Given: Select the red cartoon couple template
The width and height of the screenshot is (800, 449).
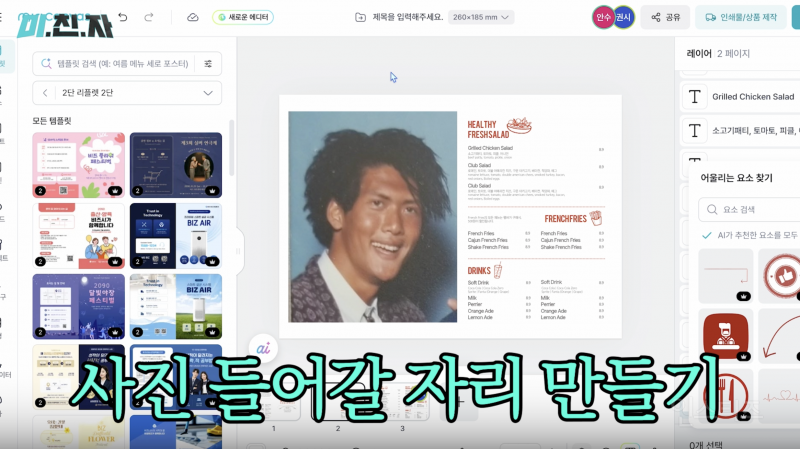Looking at the screenshot, I should [x=79, y=236].
